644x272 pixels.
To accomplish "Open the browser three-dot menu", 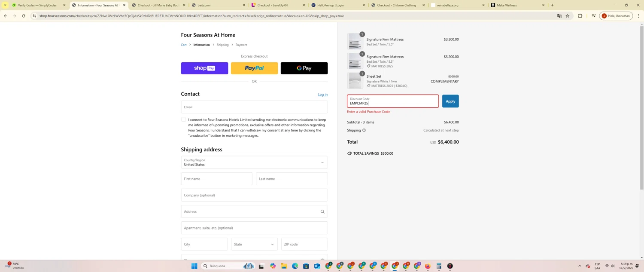I will (638, 16).
